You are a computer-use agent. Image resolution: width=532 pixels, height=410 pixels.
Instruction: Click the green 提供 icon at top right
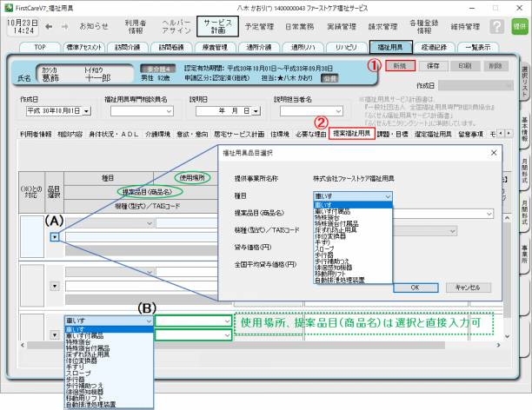coord(520,27)
